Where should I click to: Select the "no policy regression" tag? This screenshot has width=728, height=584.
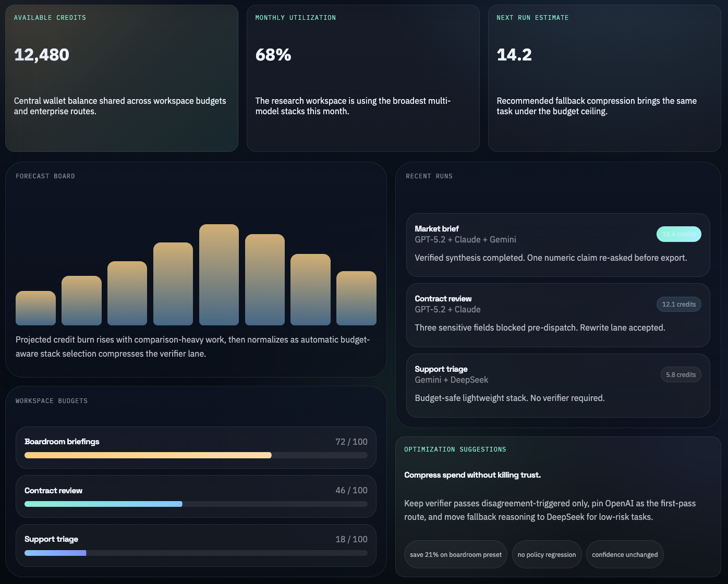pyautogui.click(x=547, y=554)
